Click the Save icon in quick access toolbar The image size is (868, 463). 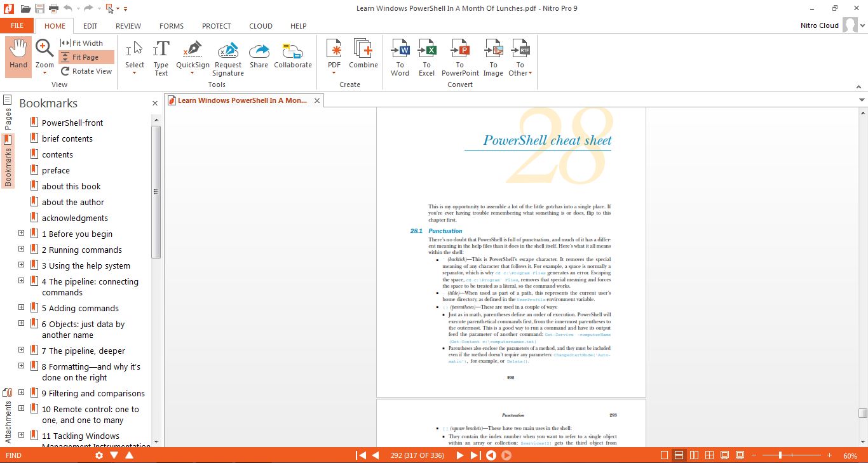pyautogui.click(x=39, y=8)
